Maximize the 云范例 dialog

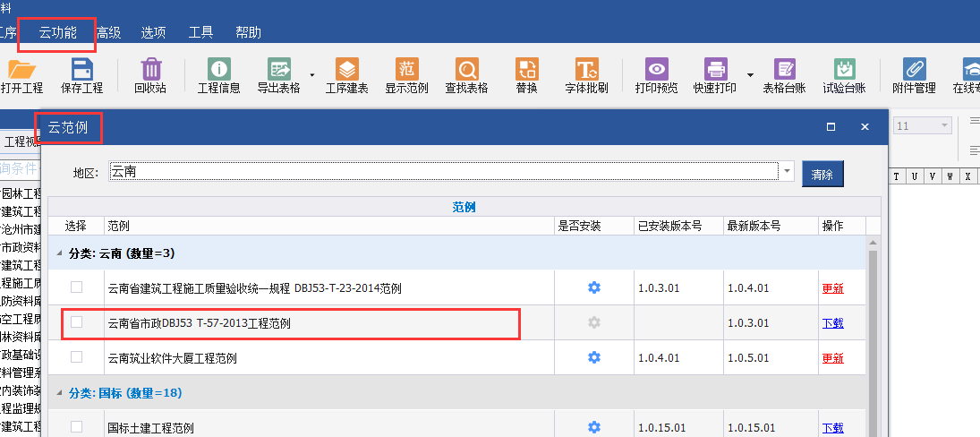click(831, 127)
